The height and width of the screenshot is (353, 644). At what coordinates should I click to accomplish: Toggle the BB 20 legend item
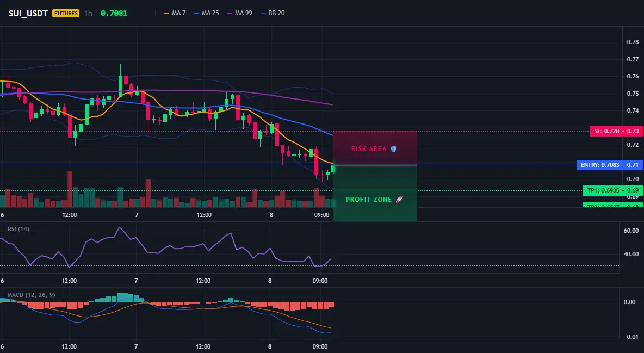click(273, 13)
